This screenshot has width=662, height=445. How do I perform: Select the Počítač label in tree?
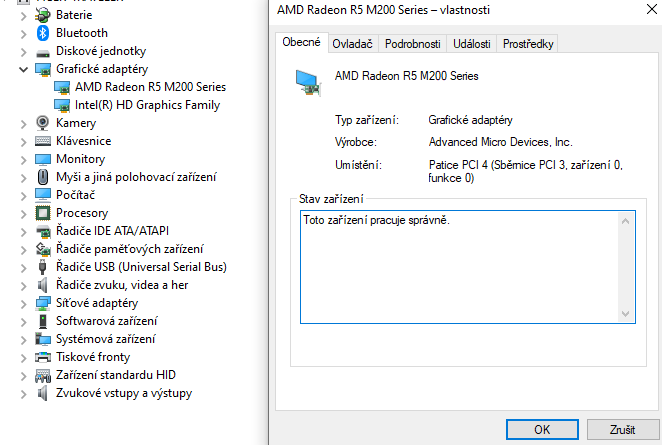(x=76, y=195)
